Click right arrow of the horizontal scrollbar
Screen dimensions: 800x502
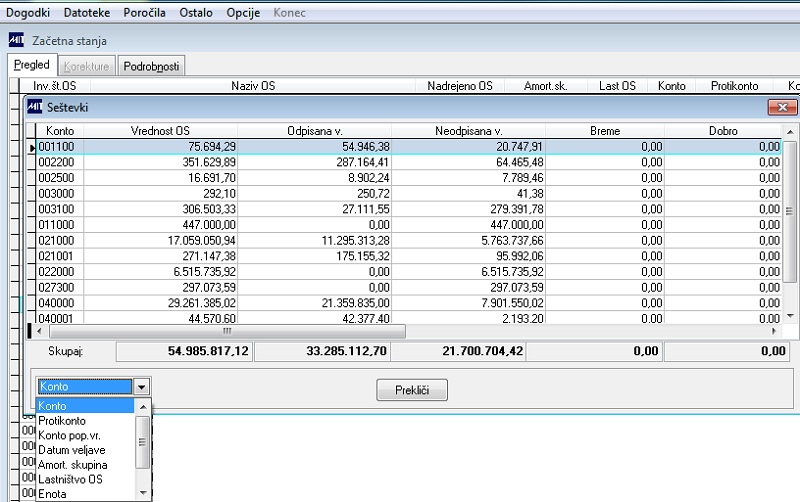(x=774, y=331)
